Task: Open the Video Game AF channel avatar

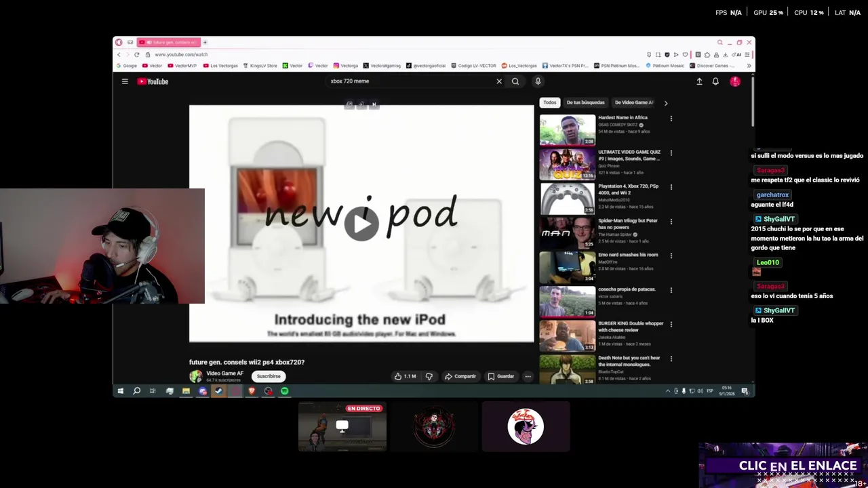Action: tap(196, 376)
